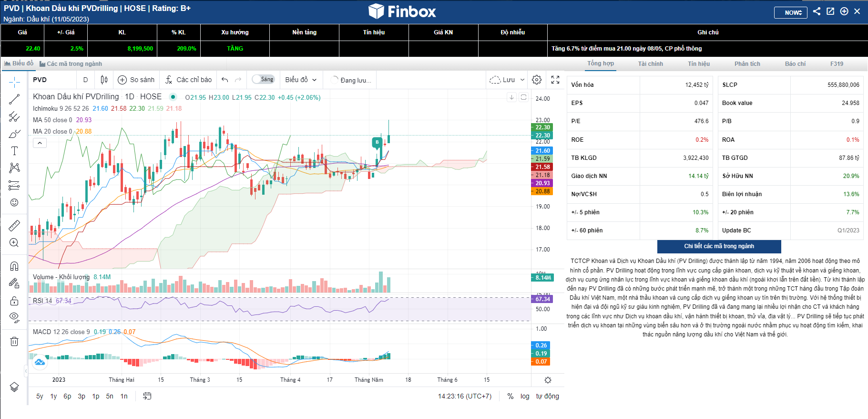
Task: Open chart settings gear icon
Action: pyautogui.click(x=537, y=80)
